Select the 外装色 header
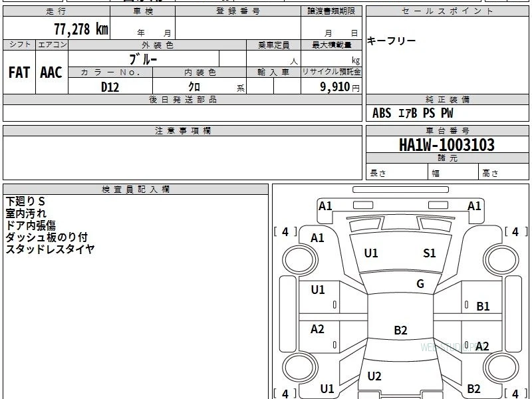Image resolution: width=532 pixels, height=399 pixels. click(x=158, y=45)
